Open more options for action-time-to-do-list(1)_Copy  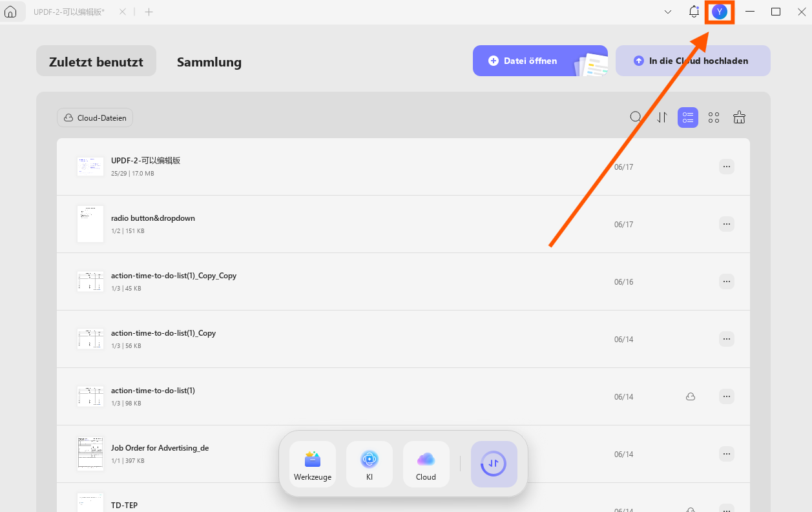(727, 339)
